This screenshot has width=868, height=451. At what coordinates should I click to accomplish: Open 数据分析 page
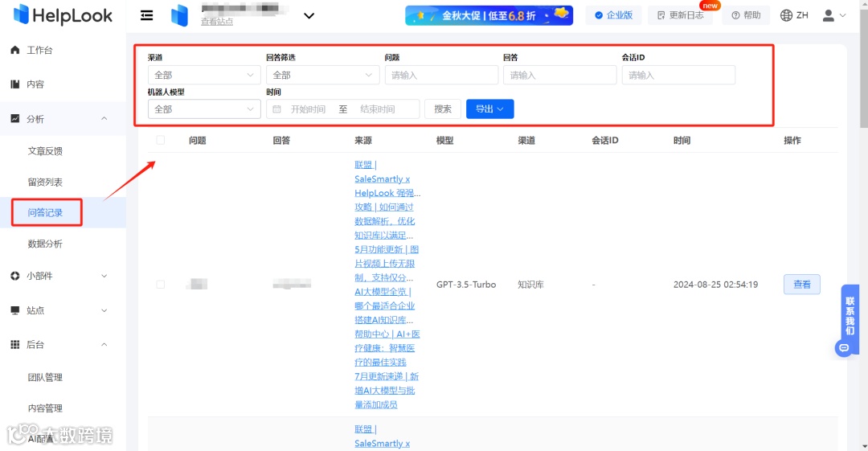click(x=45, y=244)
